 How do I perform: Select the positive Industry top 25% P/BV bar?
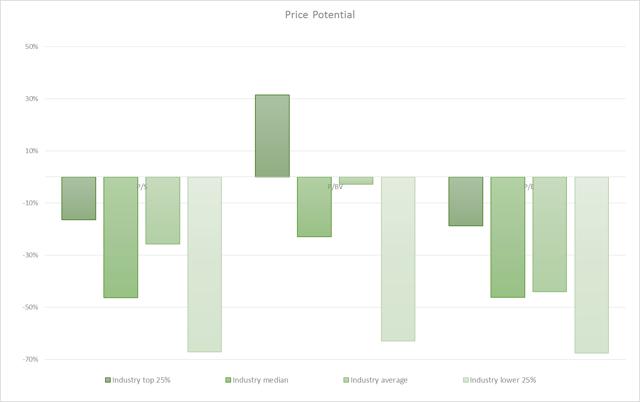tap(272, 136)
